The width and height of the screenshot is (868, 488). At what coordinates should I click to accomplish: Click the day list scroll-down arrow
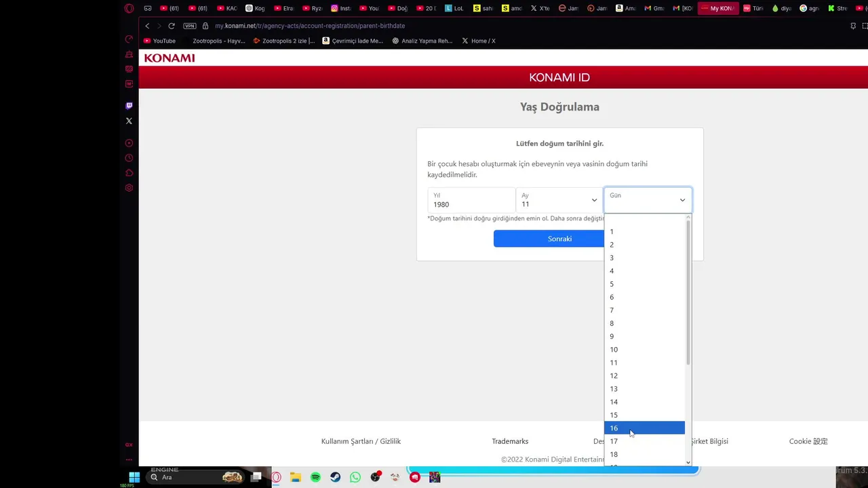[x=688, y=462]
